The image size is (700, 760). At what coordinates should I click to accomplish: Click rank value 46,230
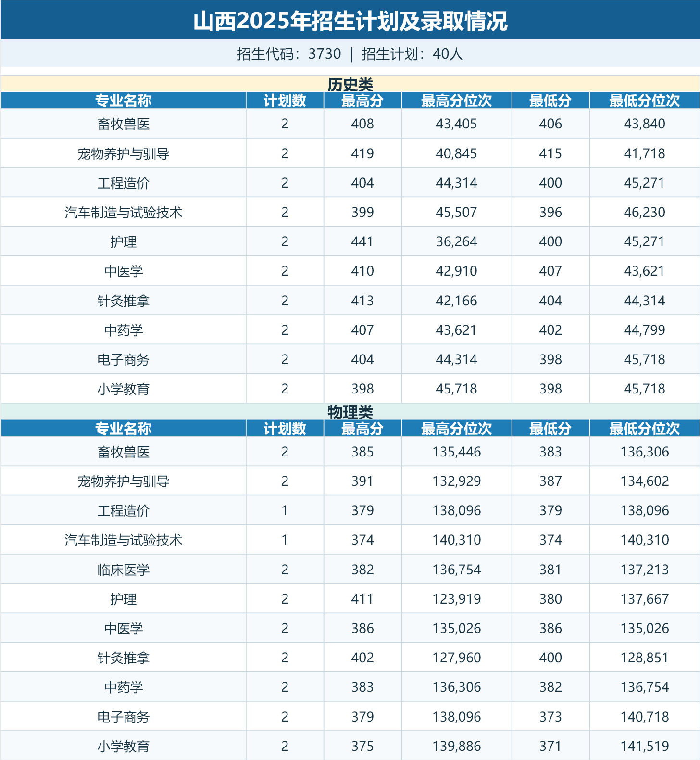pyautogui.click(x=644, y=212)
